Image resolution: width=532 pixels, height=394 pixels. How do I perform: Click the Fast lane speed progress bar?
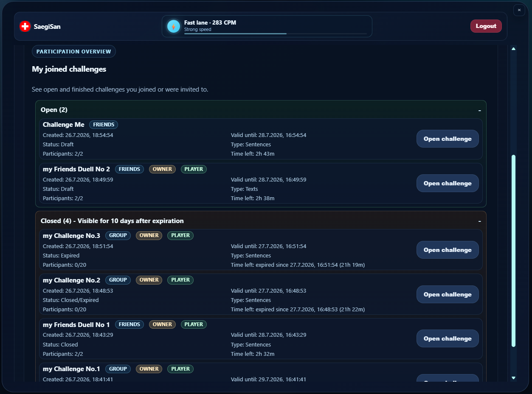click(x=276, y=34)
